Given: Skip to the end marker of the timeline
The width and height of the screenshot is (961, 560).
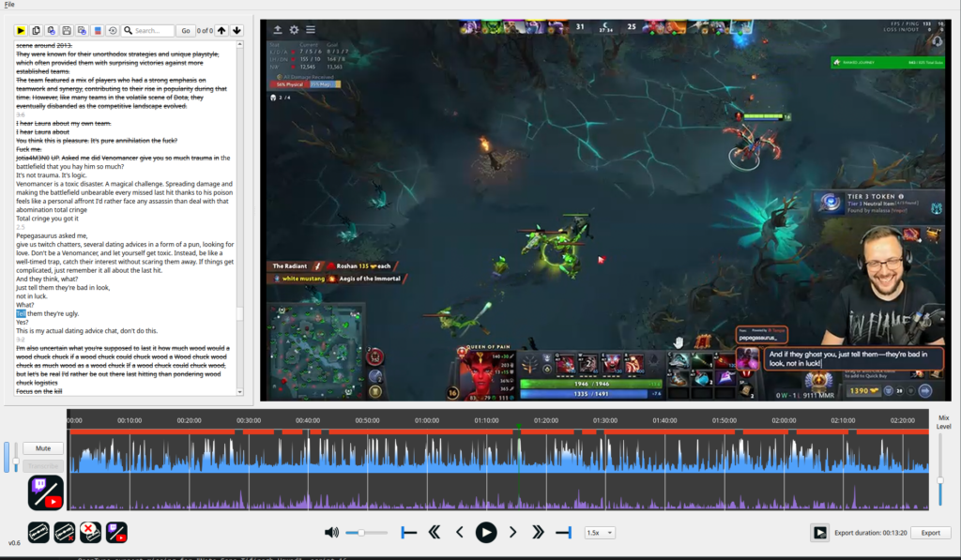Looking at the screenshot, I should point(563,533).
